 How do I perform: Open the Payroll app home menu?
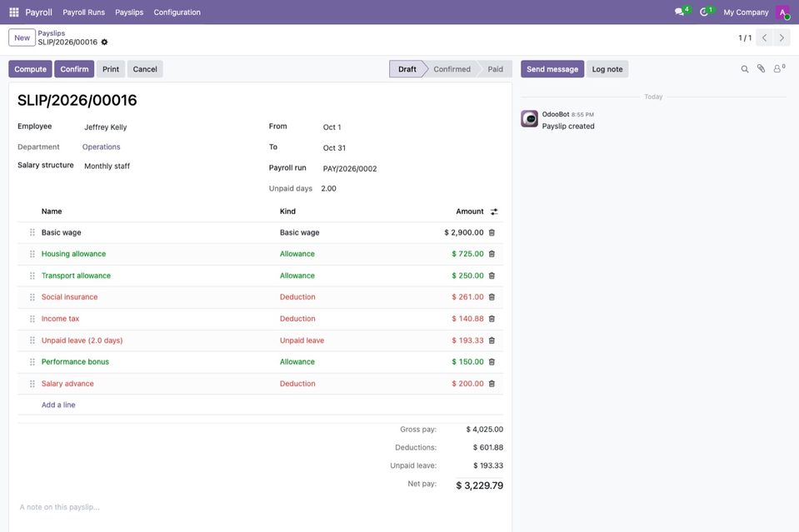pos(38,12)
